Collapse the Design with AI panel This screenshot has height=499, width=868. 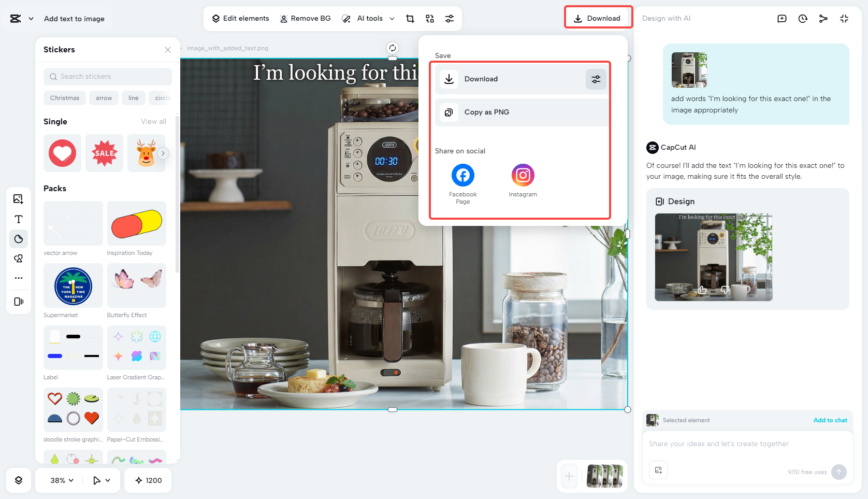(x=844, y=18)
